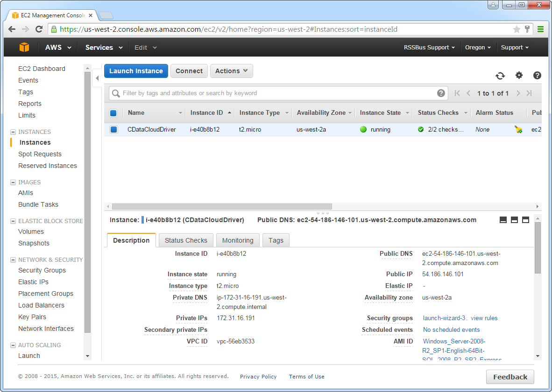Image resolution: width=552 pixels, height=392 pixels.
Task: Split the details pane to half height
Action: [x=514, y=220]
